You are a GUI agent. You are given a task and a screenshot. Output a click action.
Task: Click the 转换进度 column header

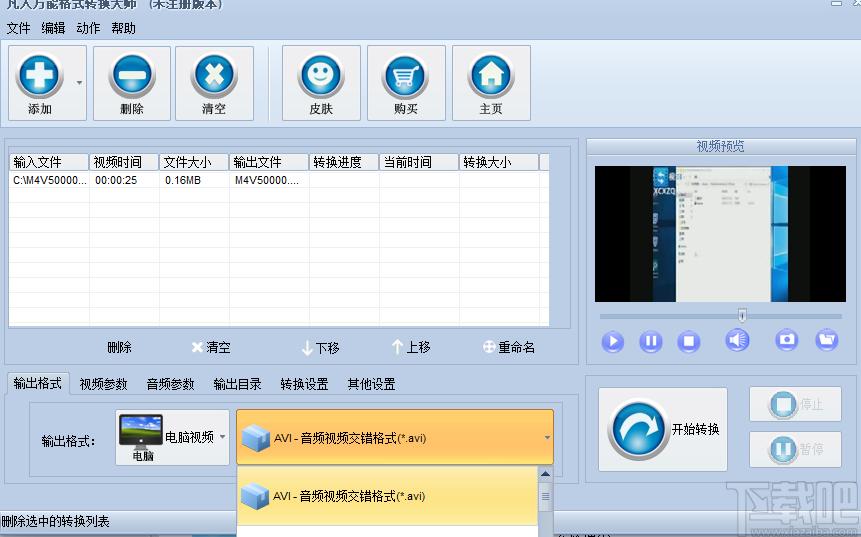click(x=344, y=162)
